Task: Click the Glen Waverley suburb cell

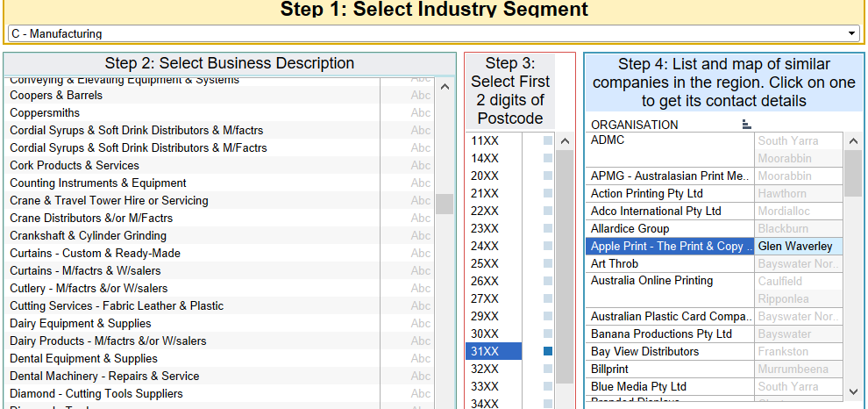Action: click(x=795, y=246)
